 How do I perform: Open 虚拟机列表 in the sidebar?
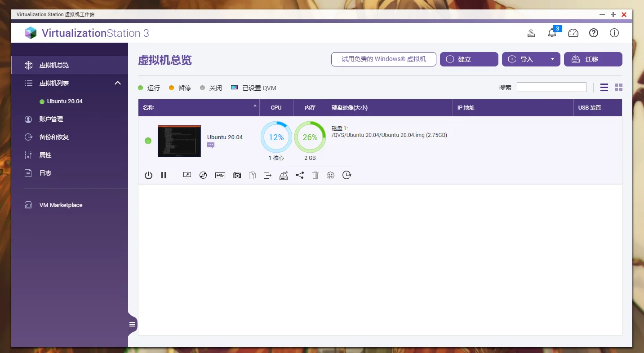(70, 83)
